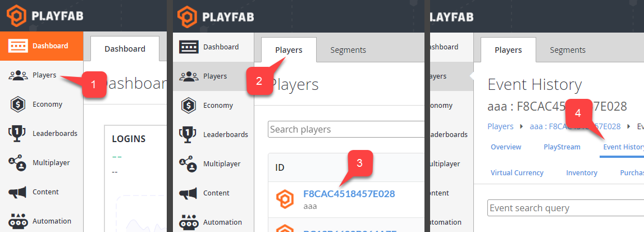The image size is (644, 232).
Task: Click Content megaphone icon in Dashboard page sidebar
Action: point(17,192)
